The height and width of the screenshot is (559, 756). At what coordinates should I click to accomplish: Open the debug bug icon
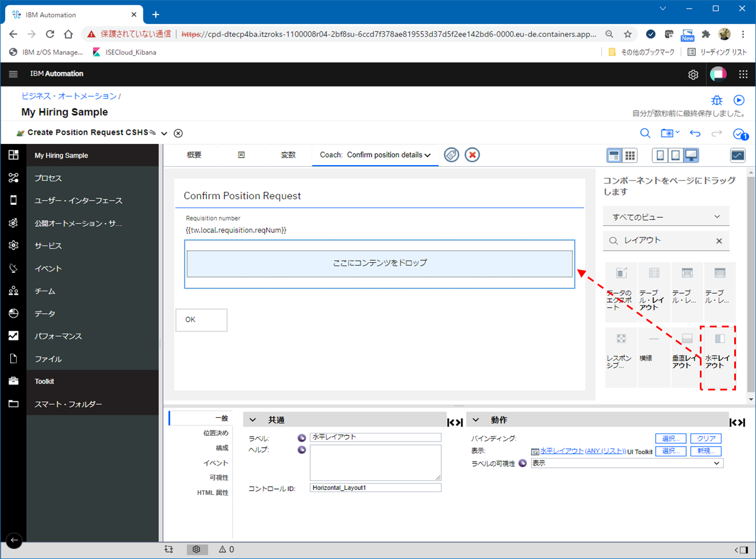(717, 100)
